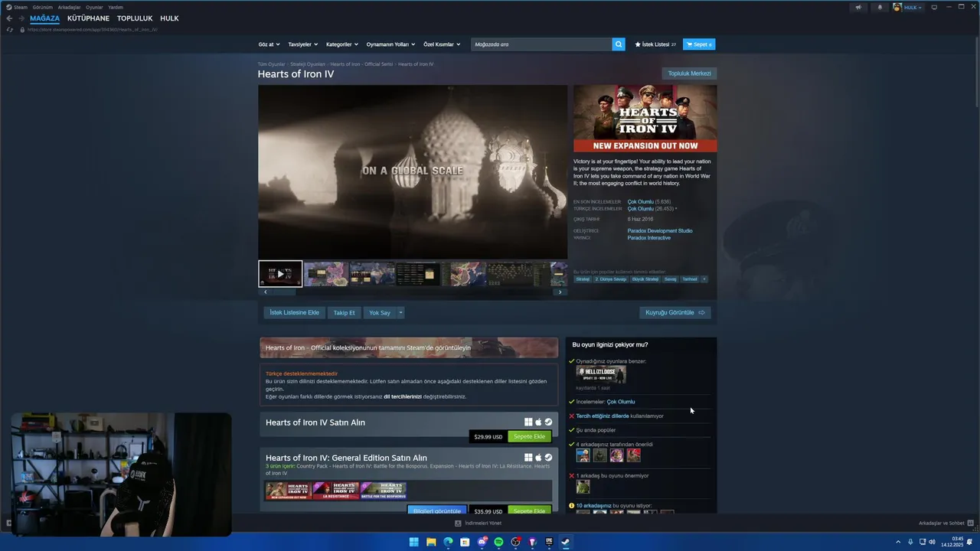Click plus button to add more tags
This screenshot has width=980, height=551.
pos(704,279)
